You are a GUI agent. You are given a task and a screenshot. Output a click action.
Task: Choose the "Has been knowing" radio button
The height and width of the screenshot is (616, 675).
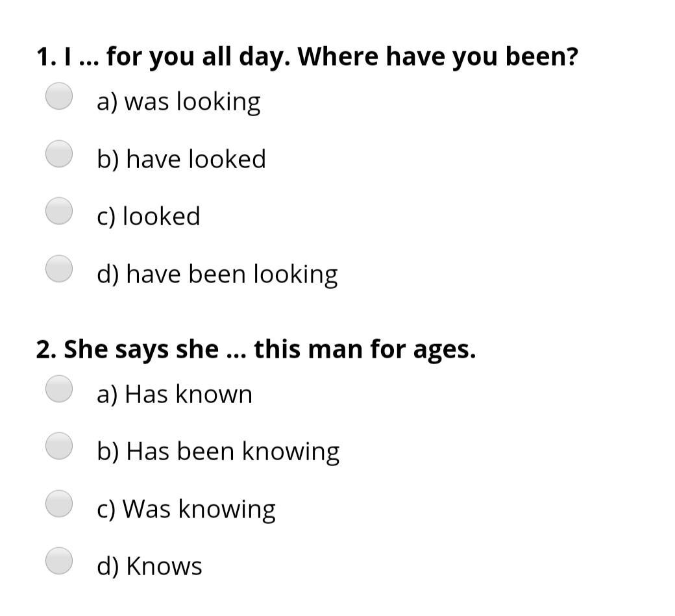(x=59, y=447)
